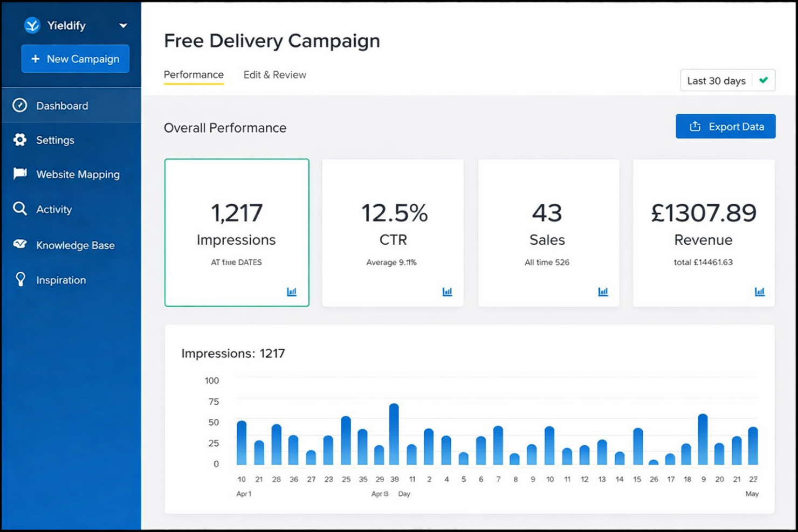The width and height of the screenshot is (798, 532).
Task: Click the Yieldify logo in the sidebar
Action: coord(31,25)
